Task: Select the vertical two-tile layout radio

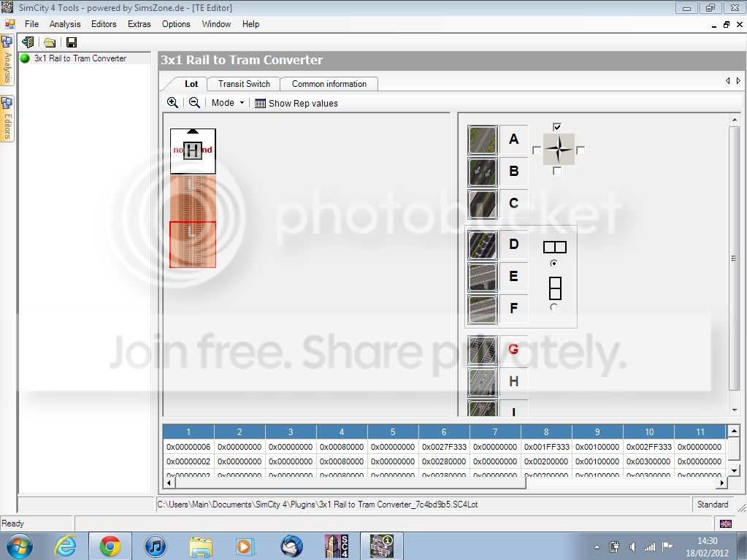Action: click(553, 307)
